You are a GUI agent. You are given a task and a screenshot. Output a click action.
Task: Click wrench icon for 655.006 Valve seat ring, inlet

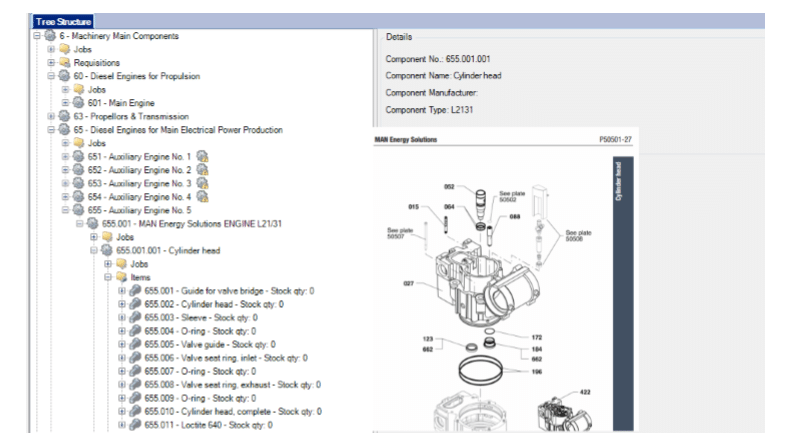(x=136, y=358)
